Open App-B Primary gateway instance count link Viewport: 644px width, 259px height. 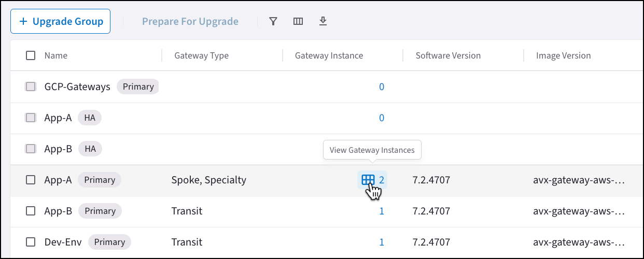point(382,211)
